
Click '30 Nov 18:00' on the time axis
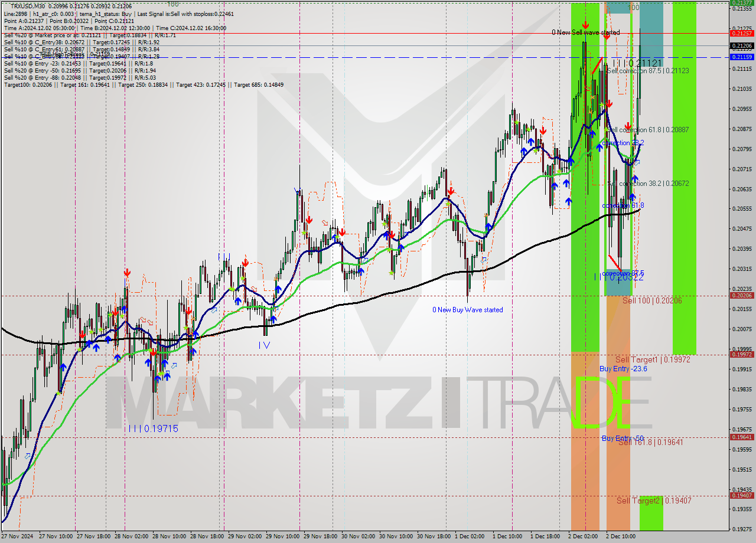(434, 537)
